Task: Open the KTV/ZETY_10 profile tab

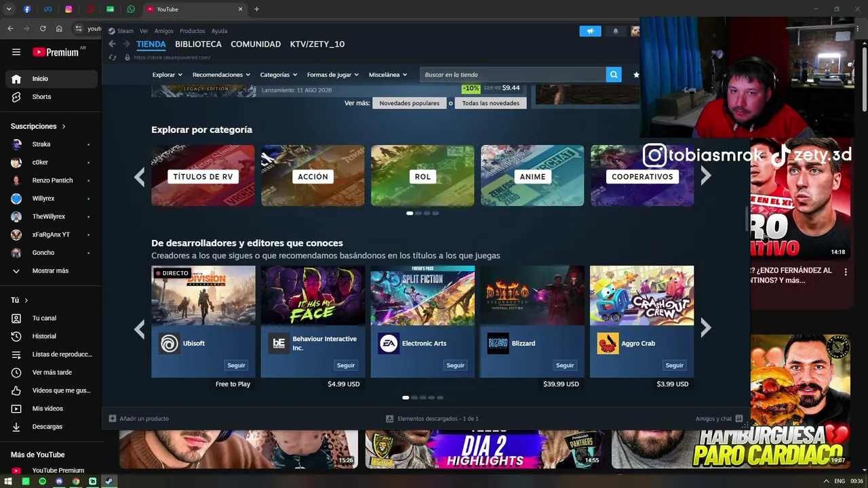Action: 317,44
